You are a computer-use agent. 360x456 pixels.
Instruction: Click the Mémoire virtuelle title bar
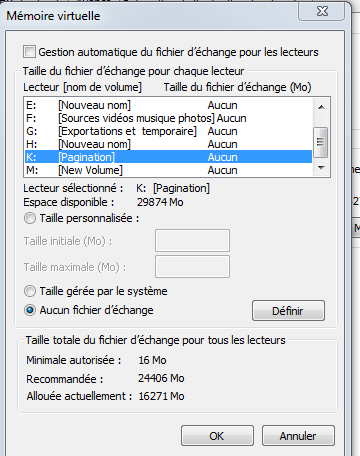[150, 16]
